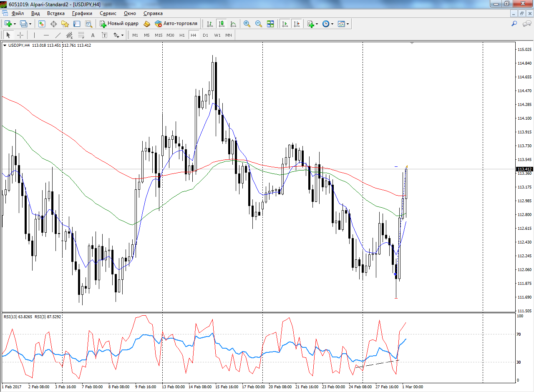Open the Графики menu
The height and width of the screenshot is (392, 534).
pos(82,13)
